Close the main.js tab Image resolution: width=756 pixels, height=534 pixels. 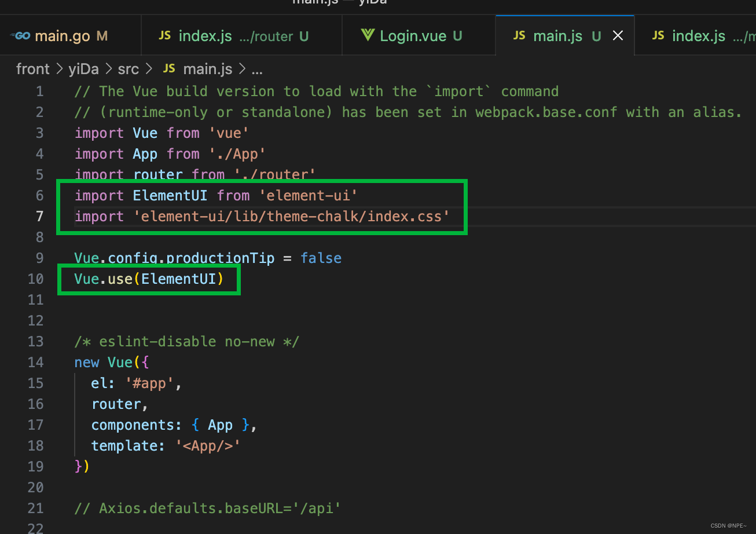tap(618, 36)
